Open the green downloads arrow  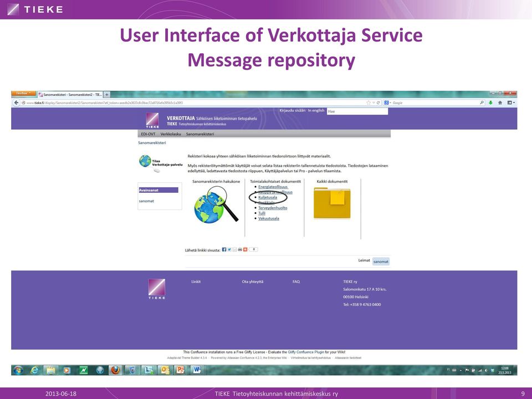[x=490, y=103]
